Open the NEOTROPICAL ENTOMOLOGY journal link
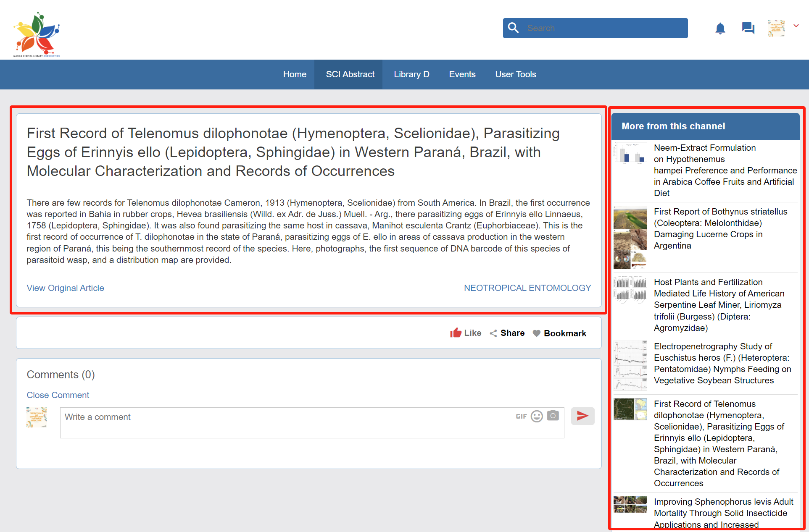 [x=527, y=288]
